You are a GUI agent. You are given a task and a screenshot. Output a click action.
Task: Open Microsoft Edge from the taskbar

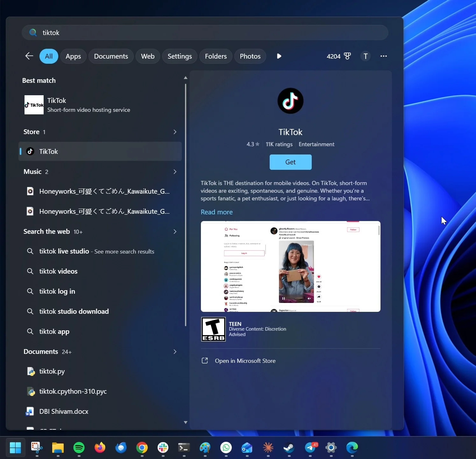(352, 448)
